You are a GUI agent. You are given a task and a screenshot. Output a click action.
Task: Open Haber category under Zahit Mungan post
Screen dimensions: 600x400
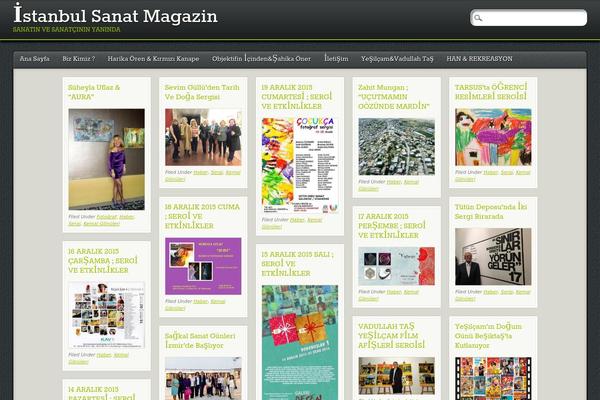point(394,182)
